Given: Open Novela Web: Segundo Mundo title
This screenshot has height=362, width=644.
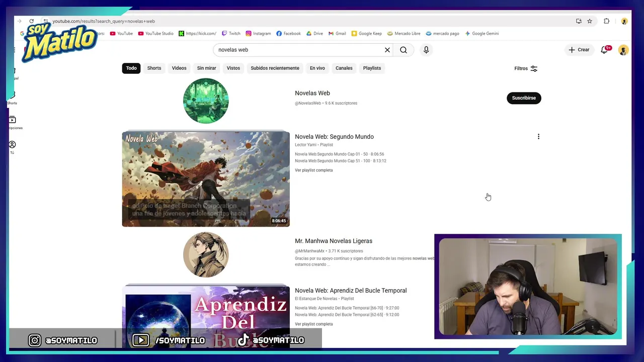Looking at the screenshot, I should [334, 137].
